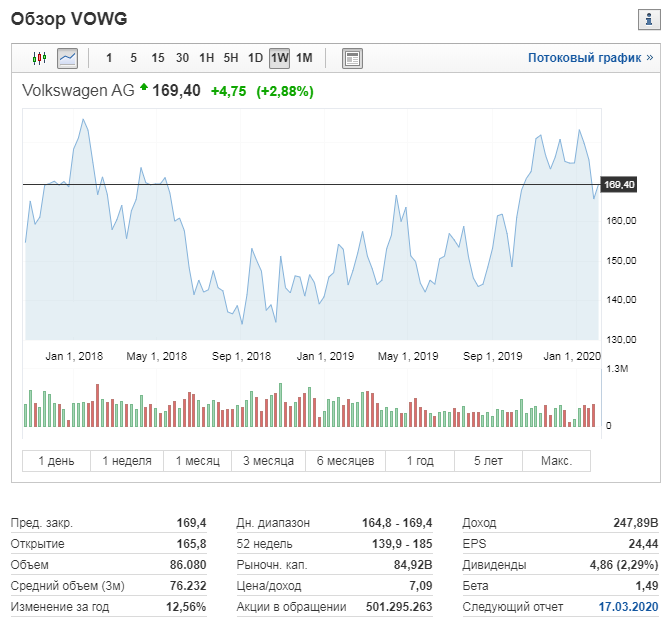Click the EPS value 24,44
The width and height of the screenshot is (672, 625).
point(643,544)
